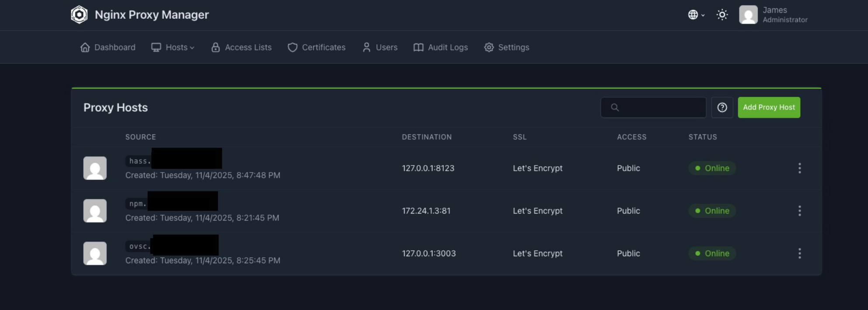
Task: Click the Dashboard home icon
Action: point(85,47)
